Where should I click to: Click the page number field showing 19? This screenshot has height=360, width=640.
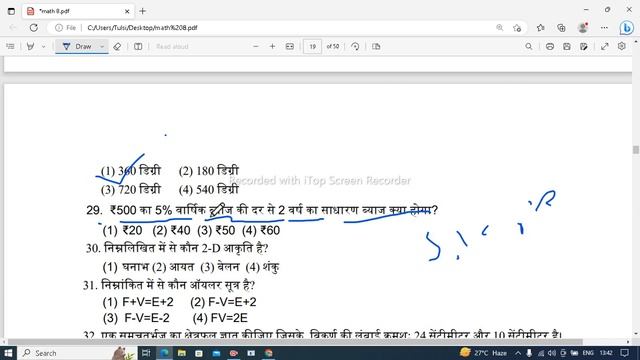(312, 47)
